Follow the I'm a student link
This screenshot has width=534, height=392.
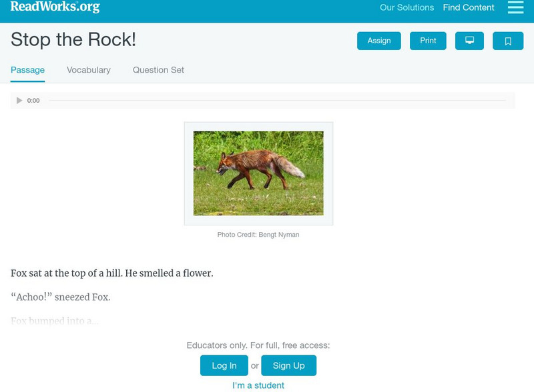click(258, 385)
